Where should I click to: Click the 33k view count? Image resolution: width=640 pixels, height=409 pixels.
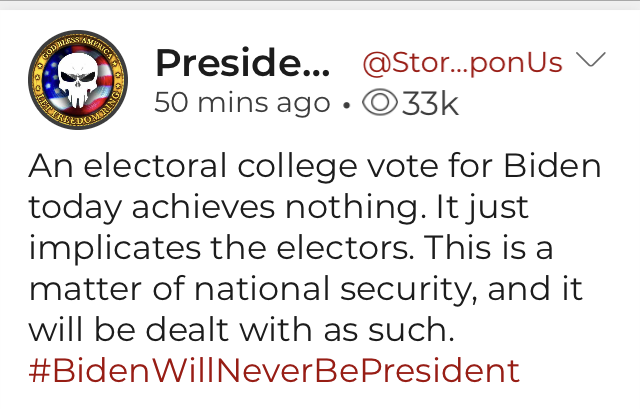(x=429, y=103)
